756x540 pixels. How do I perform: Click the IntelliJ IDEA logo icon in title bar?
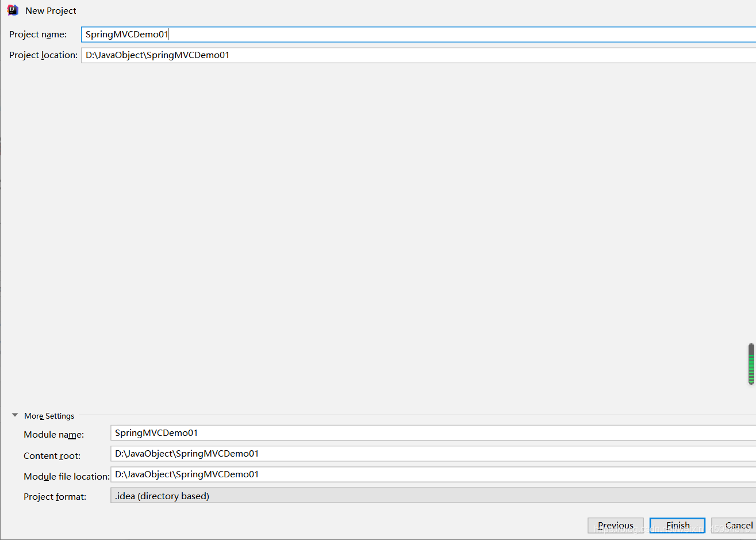(13, 10)
